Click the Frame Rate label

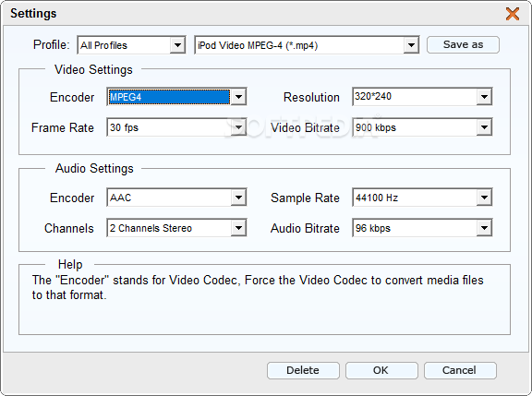coord(63,127)
